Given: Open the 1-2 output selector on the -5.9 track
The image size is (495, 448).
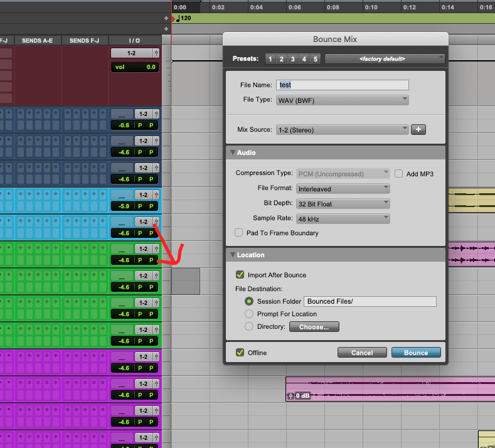Looking at the screenshot, I should (144, 195).
